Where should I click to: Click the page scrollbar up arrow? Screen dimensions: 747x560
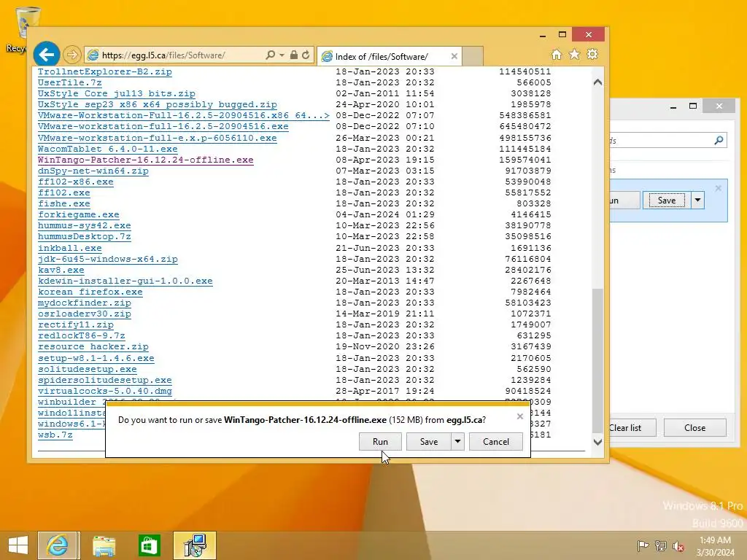point(597,82)
